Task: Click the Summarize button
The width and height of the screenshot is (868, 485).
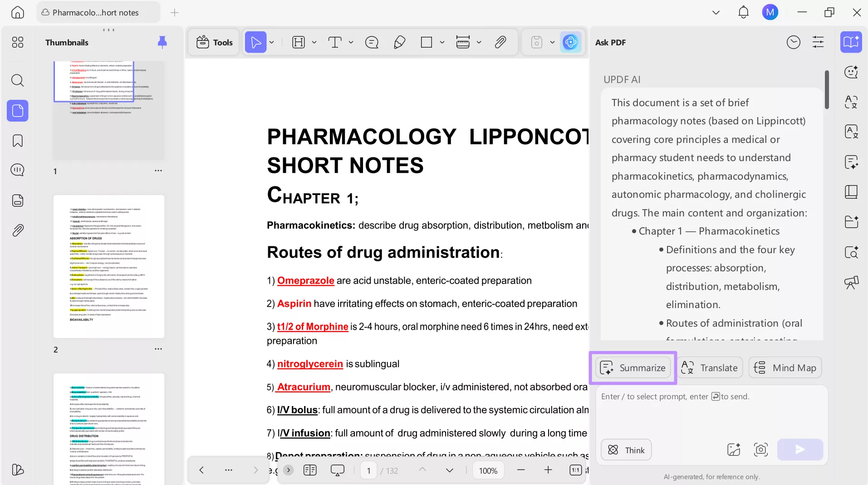Action: point(633,367)
